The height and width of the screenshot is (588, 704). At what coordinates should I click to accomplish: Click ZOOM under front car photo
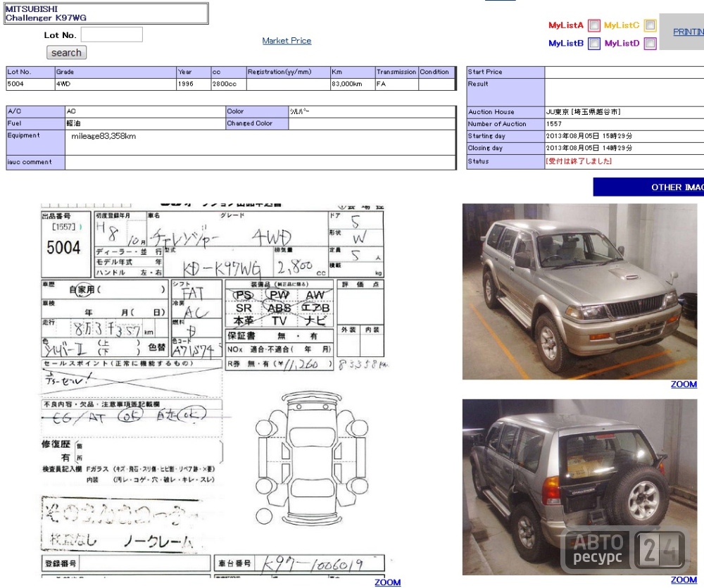[x=684, y=384]
